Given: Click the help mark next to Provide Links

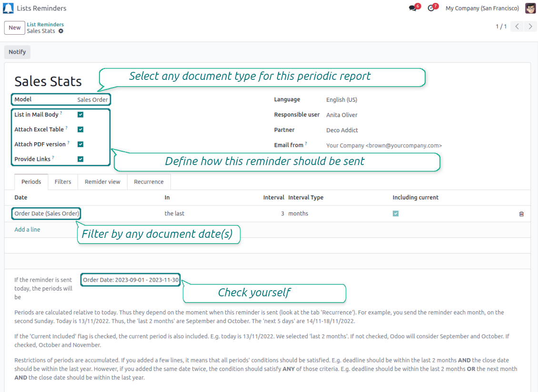Looking at the screenshot, I should coord(53,157).
